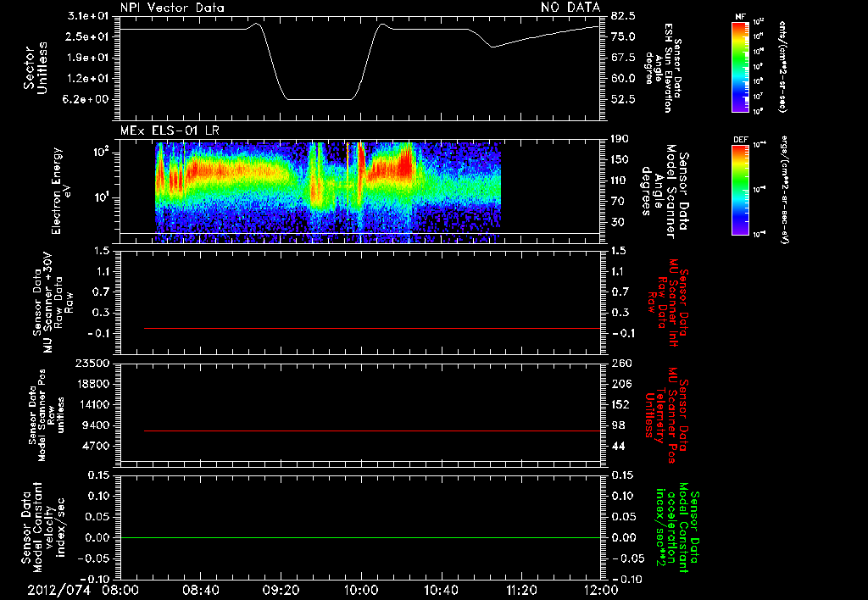The width and height of the screenshot is (868, 600).
Task: Click the 08:00 time axis label
Action: tap(120, 589)
